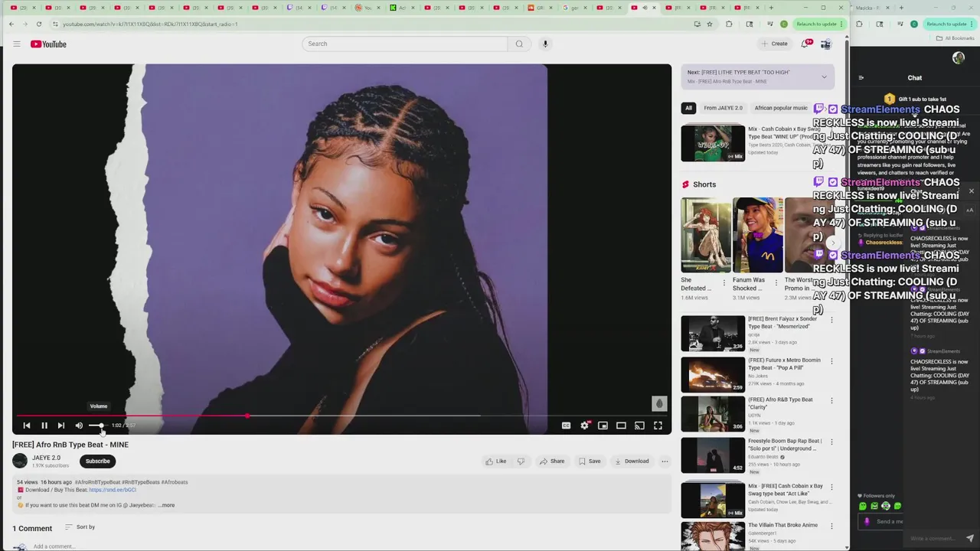
Task: Open the She Defeated short
Action: (x=706, y=235)
